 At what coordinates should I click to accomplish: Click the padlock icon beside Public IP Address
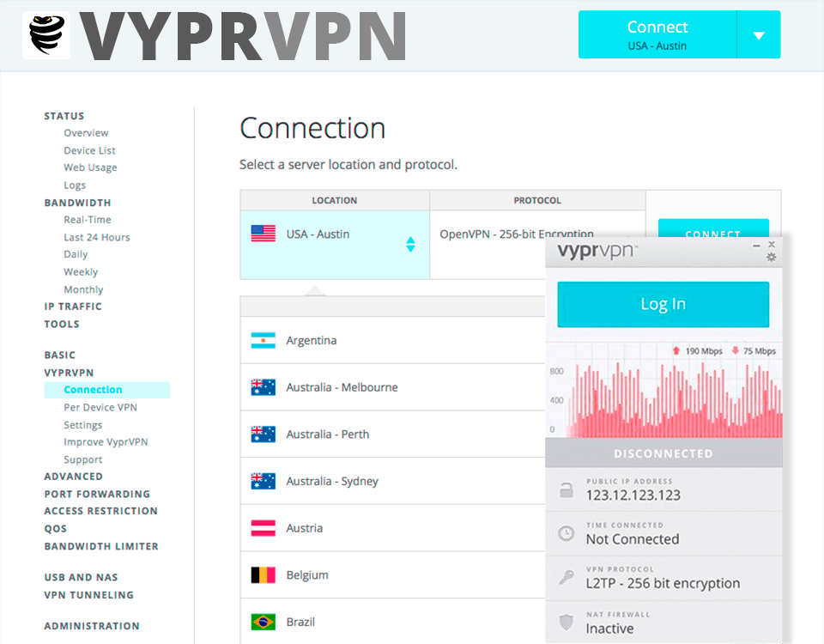pyautogui.click(x=566, y=490)
